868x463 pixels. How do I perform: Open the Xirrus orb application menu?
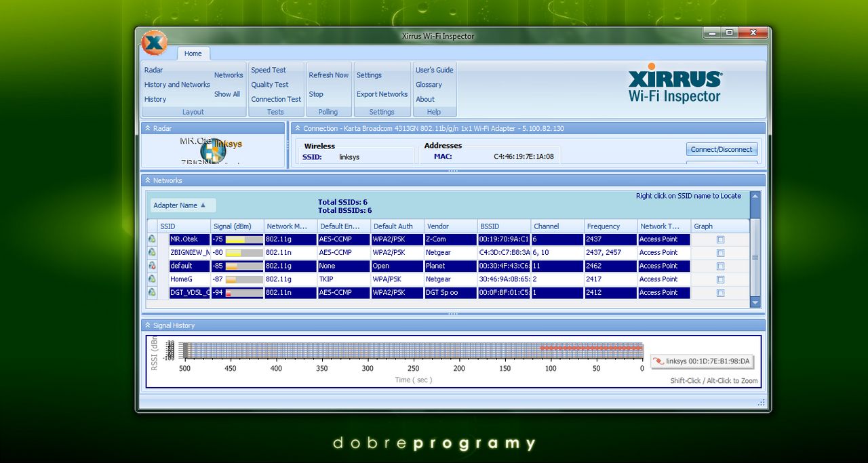(x=155, y=43)
